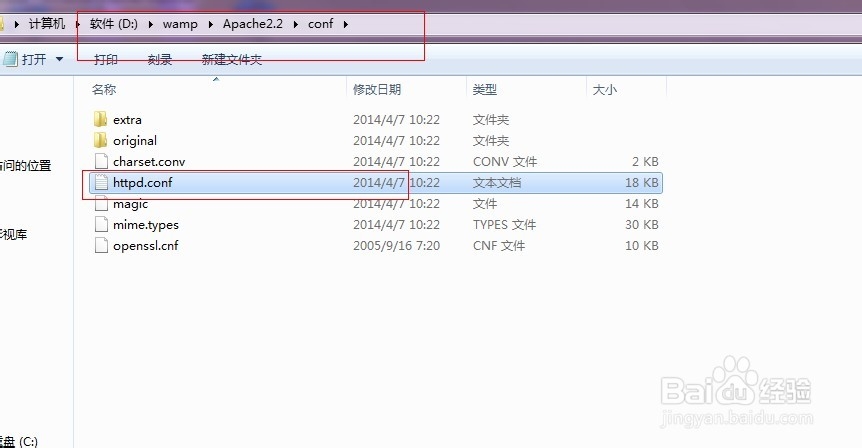Click the 刻录 toolbar button
This screenshot has height=448, width=862.
coord(160,59)
